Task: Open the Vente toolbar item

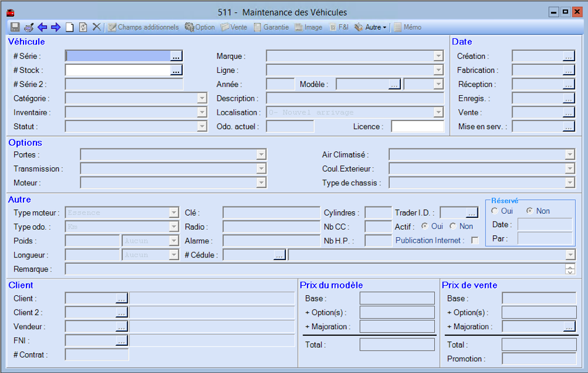Action: (233, 27)
